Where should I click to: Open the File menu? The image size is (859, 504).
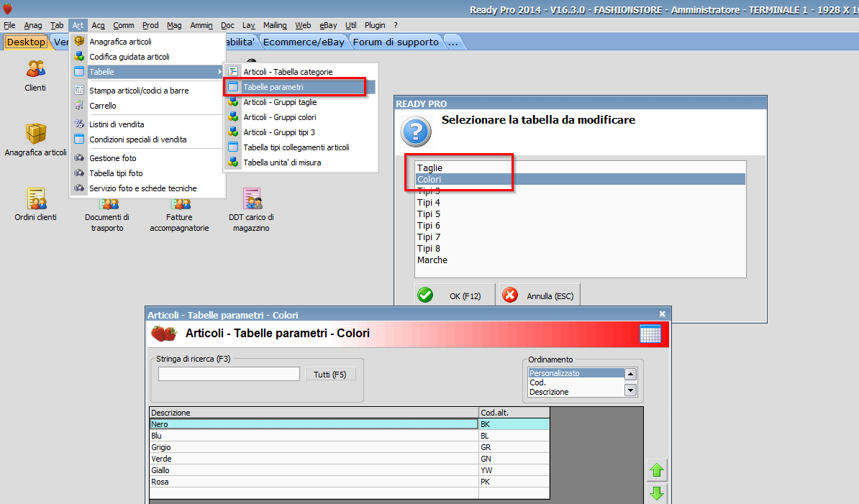pyautogui.click(x=10, y=25)
